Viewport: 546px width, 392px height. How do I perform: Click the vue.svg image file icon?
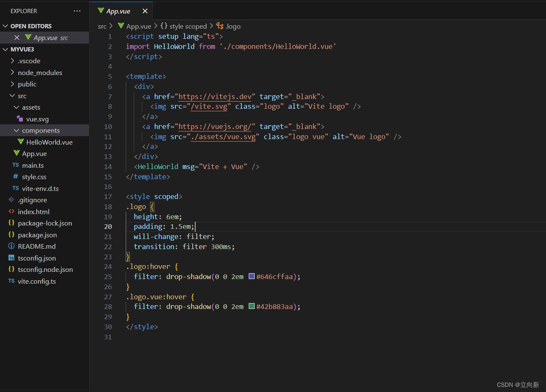pyautogui.click(x=20, y=119)
